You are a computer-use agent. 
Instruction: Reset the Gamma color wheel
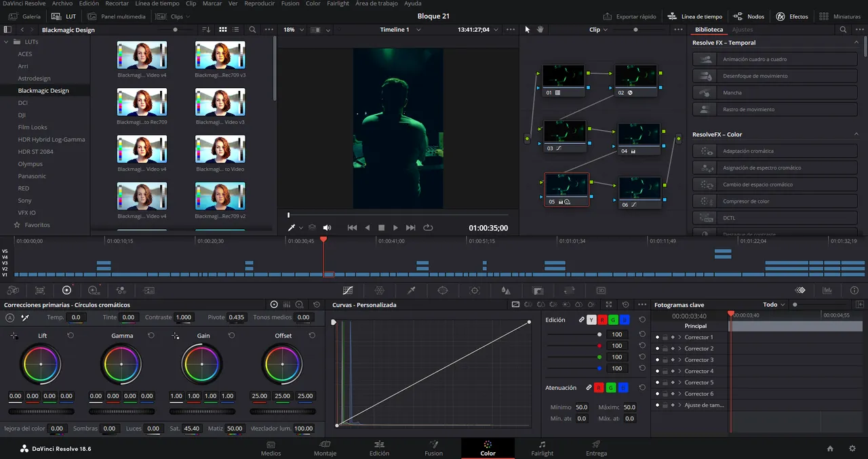coord(151,336)
